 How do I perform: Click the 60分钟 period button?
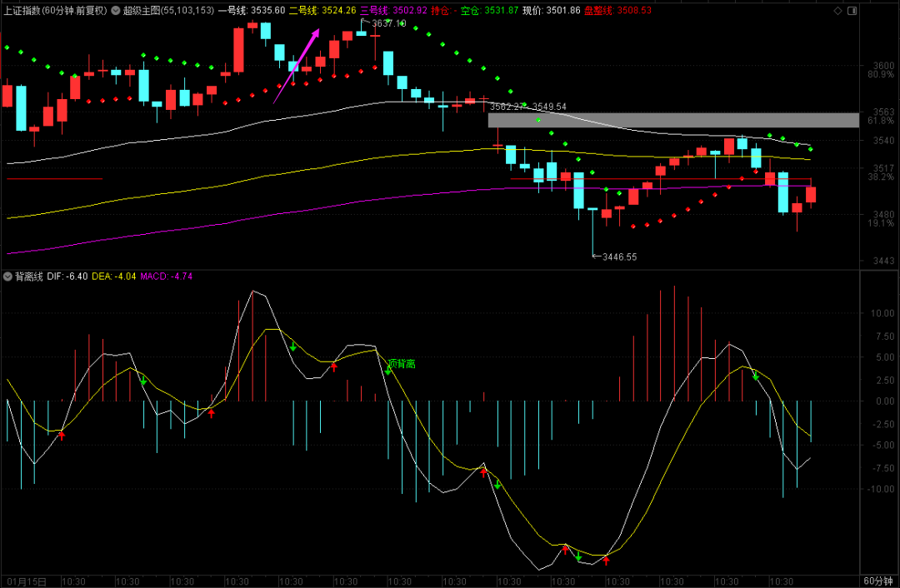(x=877, y=581)
